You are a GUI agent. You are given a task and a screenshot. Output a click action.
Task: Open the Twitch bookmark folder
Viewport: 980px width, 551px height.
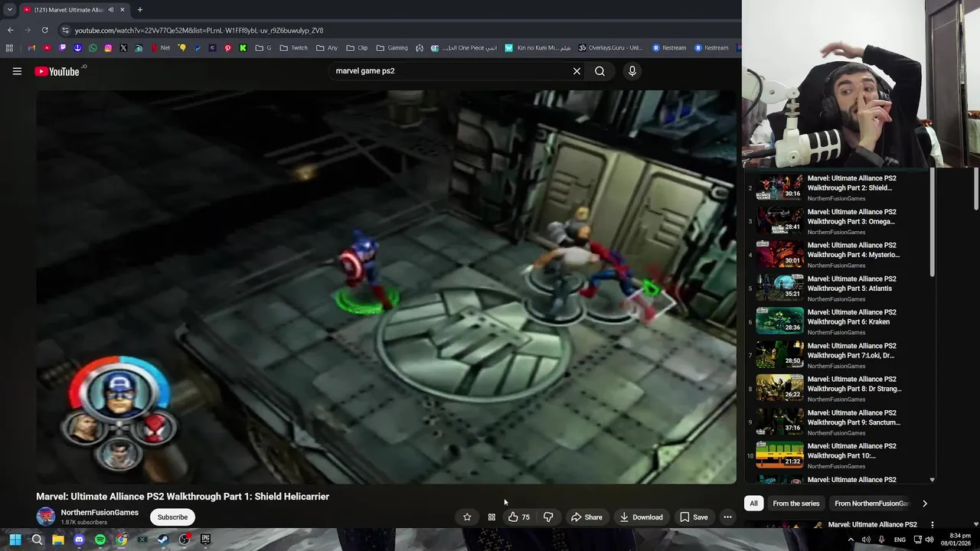(x=294, y=48)
